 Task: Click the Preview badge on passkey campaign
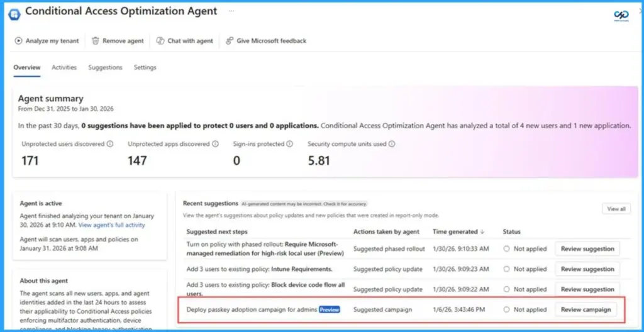tap(330, 309)
